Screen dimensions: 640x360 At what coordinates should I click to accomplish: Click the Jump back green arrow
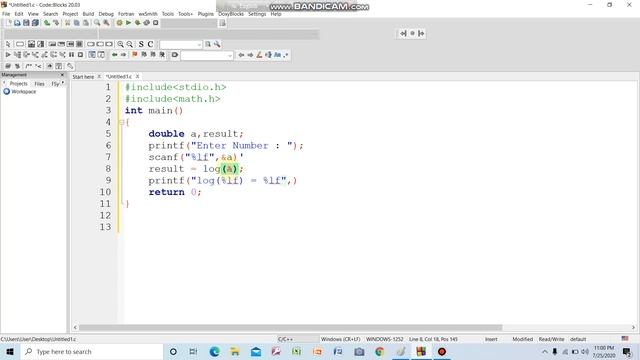(x=115, y=55)
